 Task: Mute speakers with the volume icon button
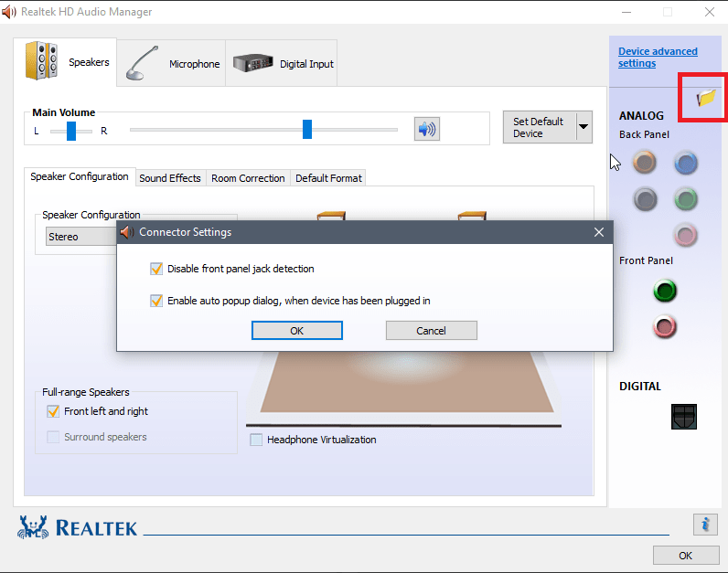pyautogui.click(x=427, y=129)
